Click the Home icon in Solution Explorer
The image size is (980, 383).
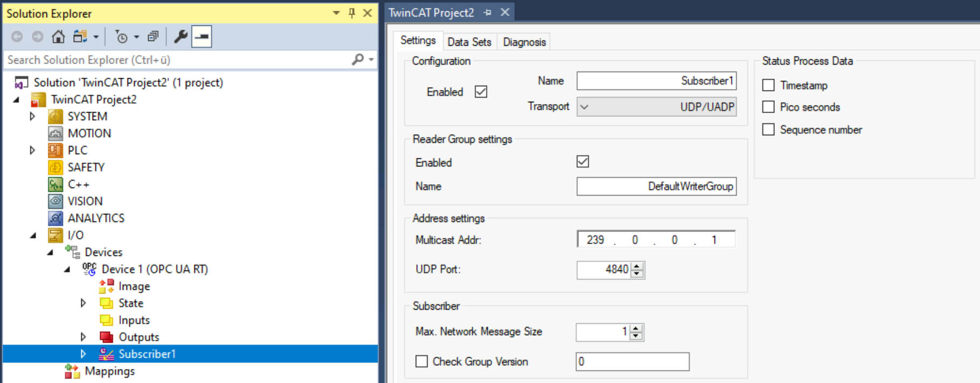pos(58,37)
